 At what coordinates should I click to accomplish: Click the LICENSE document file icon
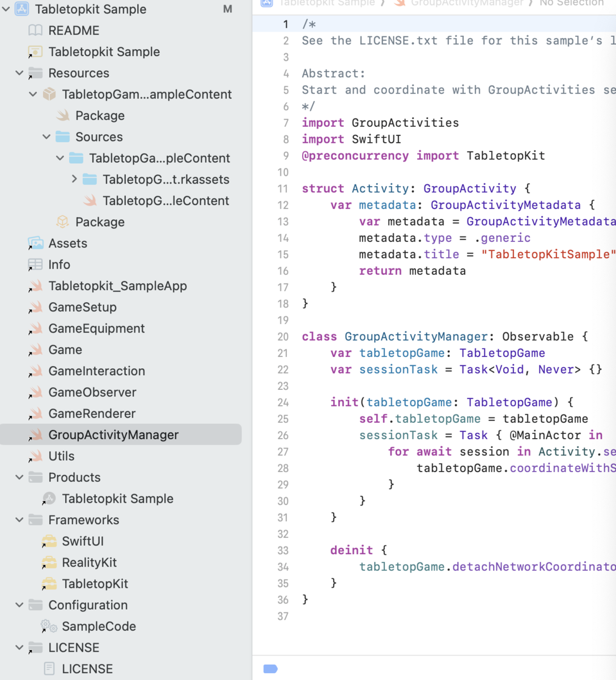click(49, 669)
